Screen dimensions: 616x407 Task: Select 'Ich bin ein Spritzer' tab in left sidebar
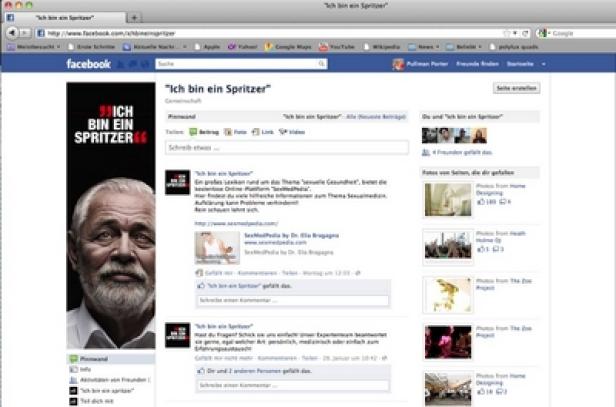(x=102, y=390)
